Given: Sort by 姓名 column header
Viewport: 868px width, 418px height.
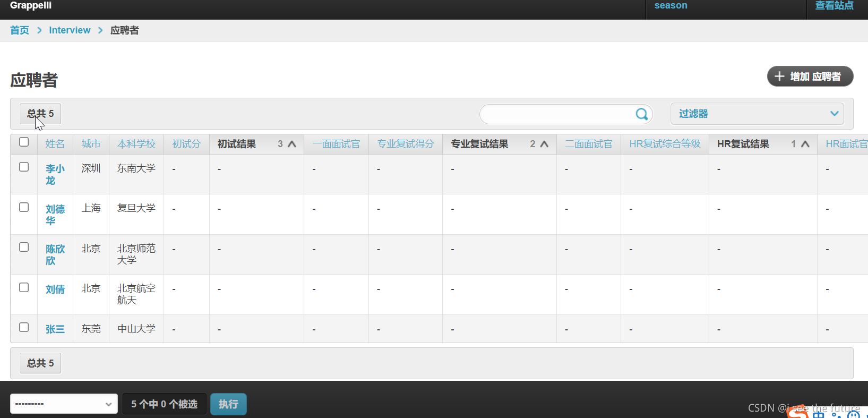Looking at the screenshot, I should coord(55,144).
